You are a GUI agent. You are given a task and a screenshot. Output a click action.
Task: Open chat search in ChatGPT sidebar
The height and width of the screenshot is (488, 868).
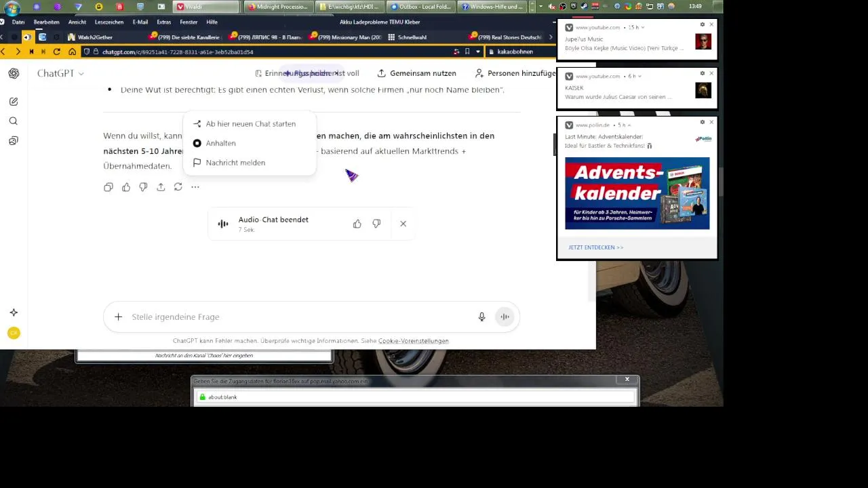pos(14,121)
